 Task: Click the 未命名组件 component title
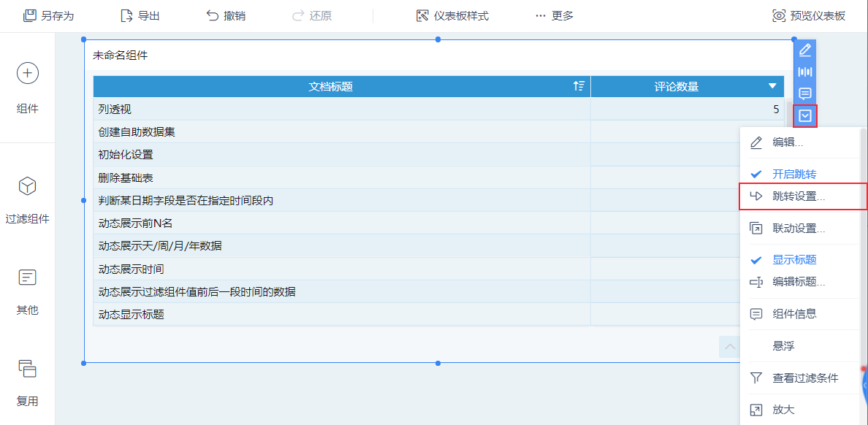click(x=120, y=56)
